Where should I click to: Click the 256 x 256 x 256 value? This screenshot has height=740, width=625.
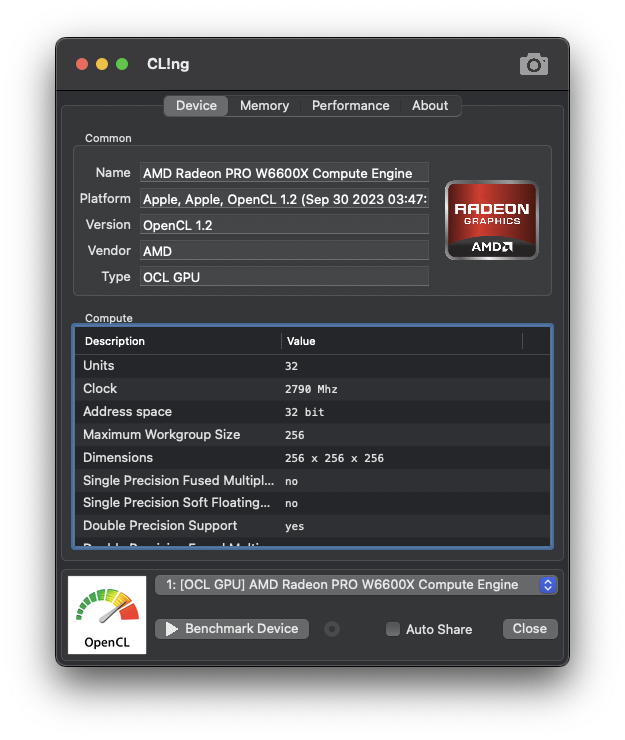(x=334, y=458)
